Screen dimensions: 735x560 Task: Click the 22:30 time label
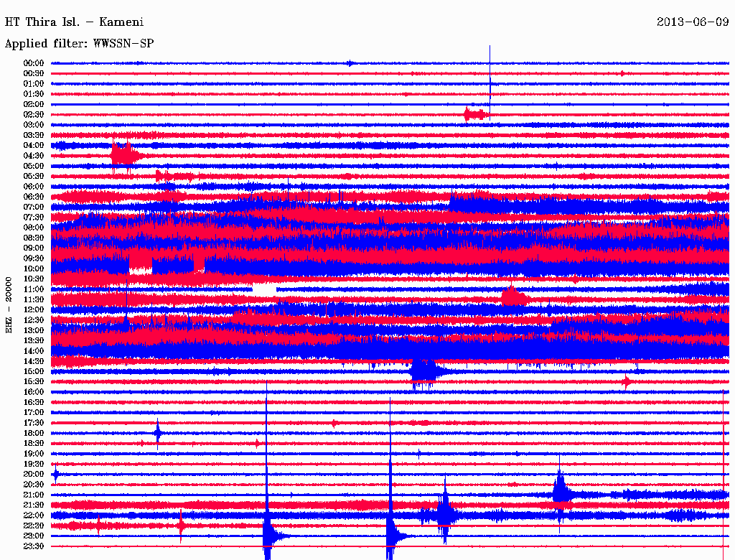(x=34, y=526)
